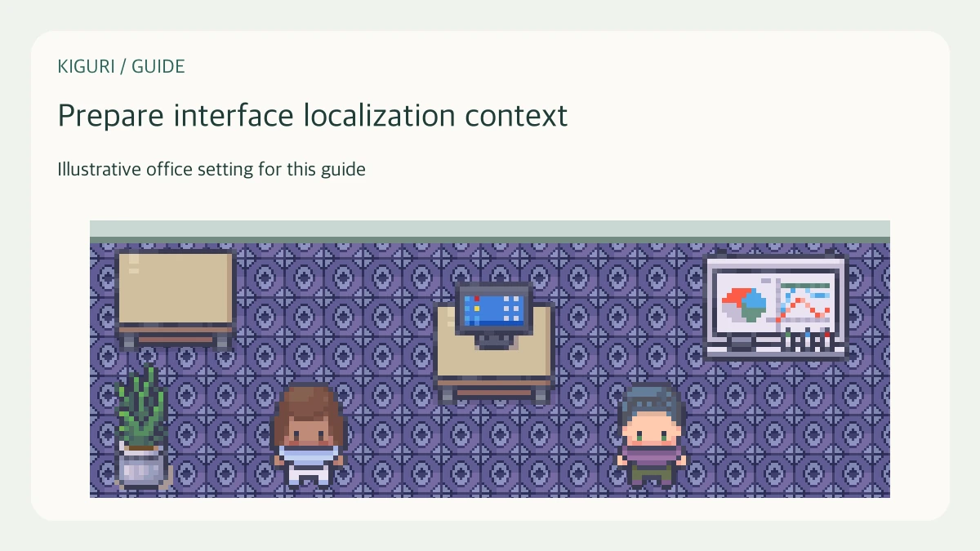Screen dimensions: 980x551
Task: Select the dark-haired character in a purple shirt
Action: point(651,436)
